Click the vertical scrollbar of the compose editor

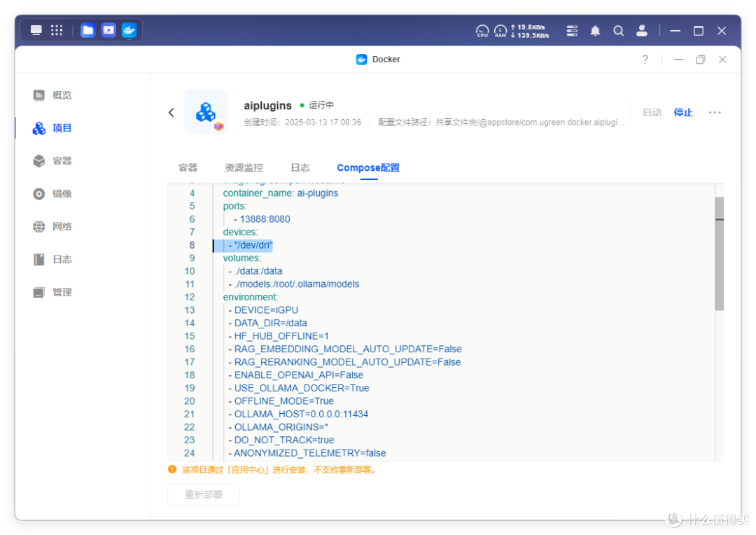720,253
